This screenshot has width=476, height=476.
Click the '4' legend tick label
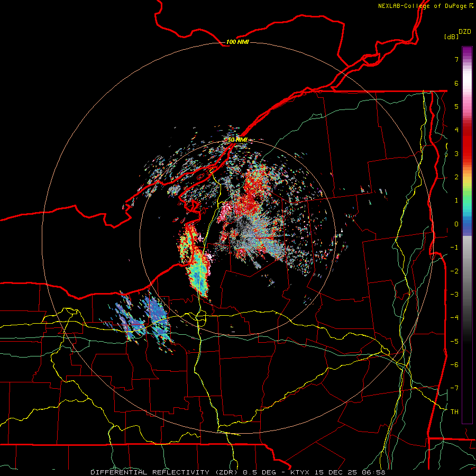[x=456, y=130]
